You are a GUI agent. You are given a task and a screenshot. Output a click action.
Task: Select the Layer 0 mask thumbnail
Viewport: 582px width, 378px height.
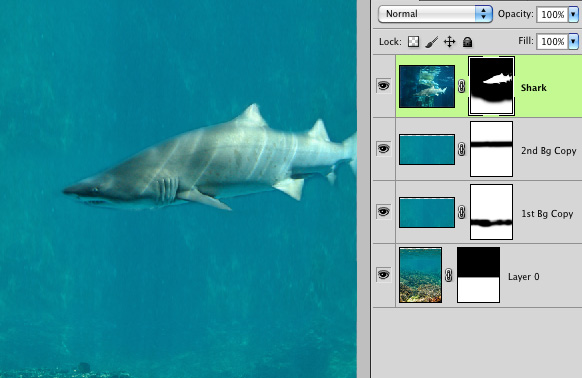478,275
